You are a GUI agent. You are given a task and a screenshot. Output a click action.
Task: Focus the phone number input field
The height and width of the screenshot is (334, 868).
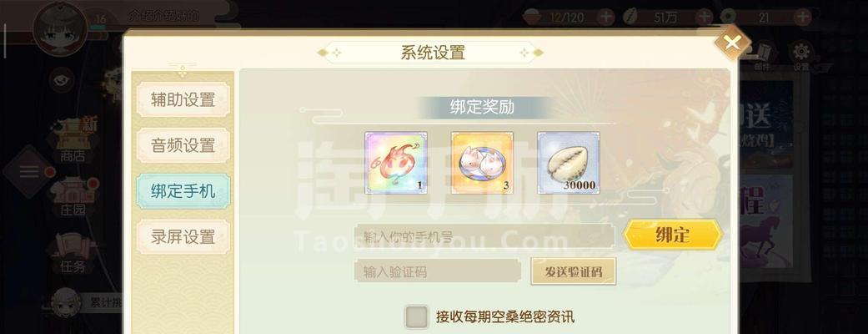tap(484, 235)
